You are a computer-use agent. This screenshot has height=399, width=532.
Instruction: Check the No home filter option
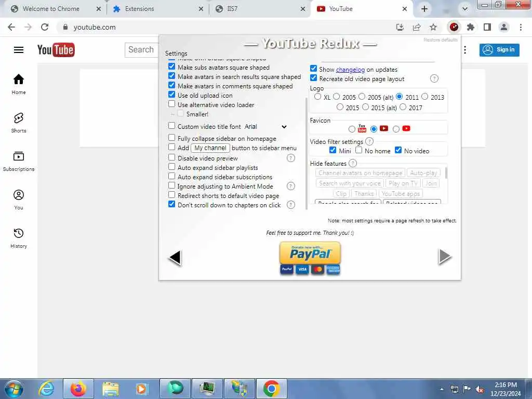pyautogui.click(x=358, y=150)
